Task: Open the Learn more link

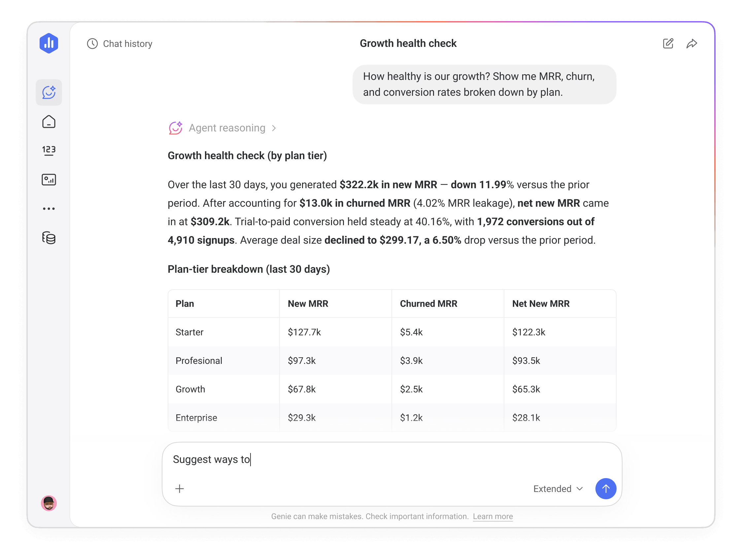Action: click(492, 516)
